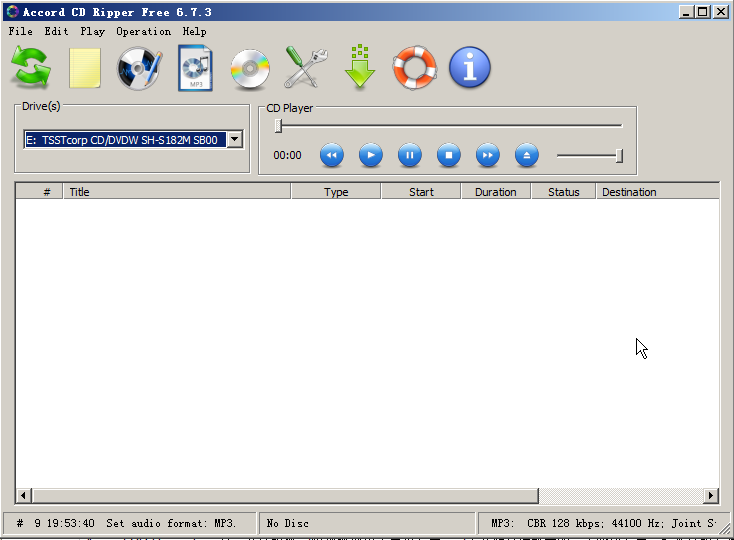Click the Destination column header

[x=657, y=192]
